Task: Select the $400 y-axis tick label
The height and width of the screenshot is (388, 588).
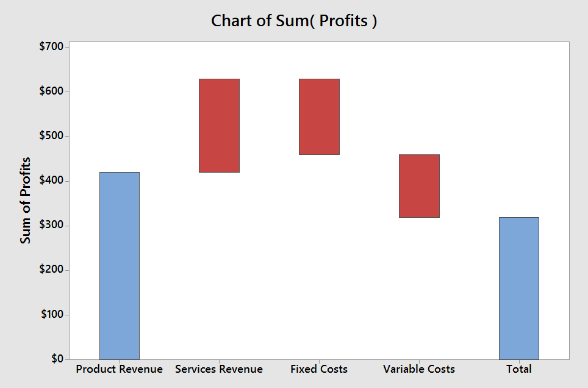Action: pos(52,181)
